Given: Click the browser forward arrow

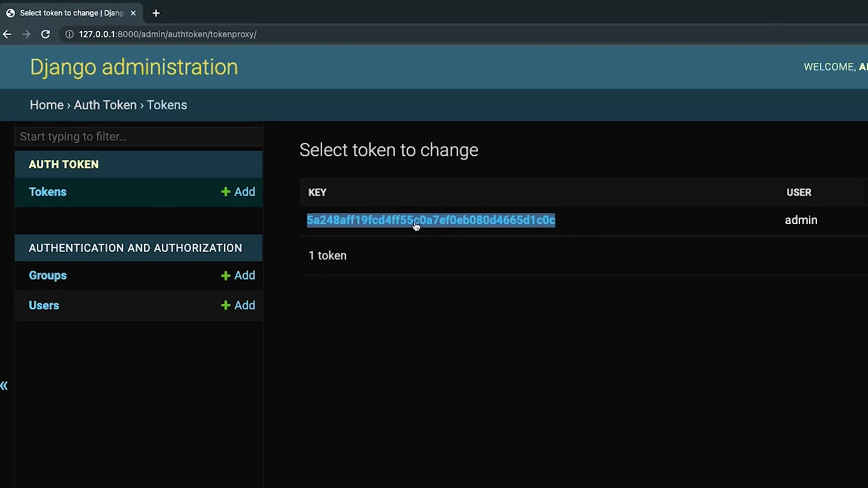Looking at the screenshot, I should pos(26,34).
